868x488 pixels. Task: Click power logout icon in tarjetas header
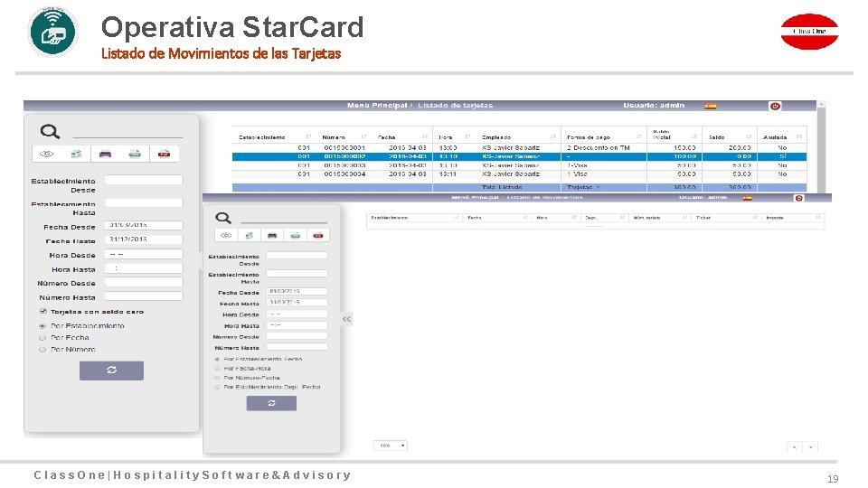[x=775, y=106]
